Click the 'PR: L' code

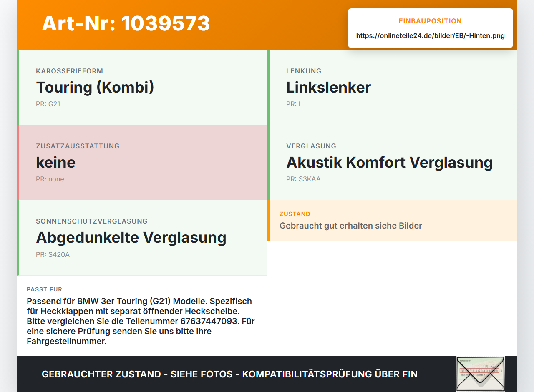[294, 104]
